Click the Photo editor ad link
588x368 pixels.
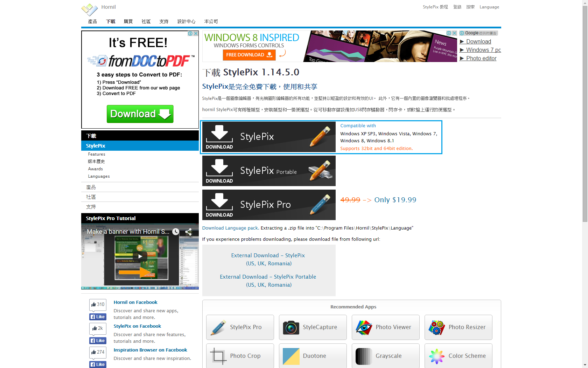[481, 58]
